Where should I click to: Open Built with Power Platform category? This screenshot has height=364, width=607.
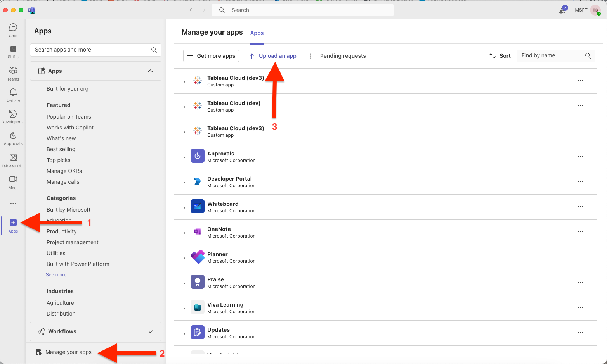[78, 264]
